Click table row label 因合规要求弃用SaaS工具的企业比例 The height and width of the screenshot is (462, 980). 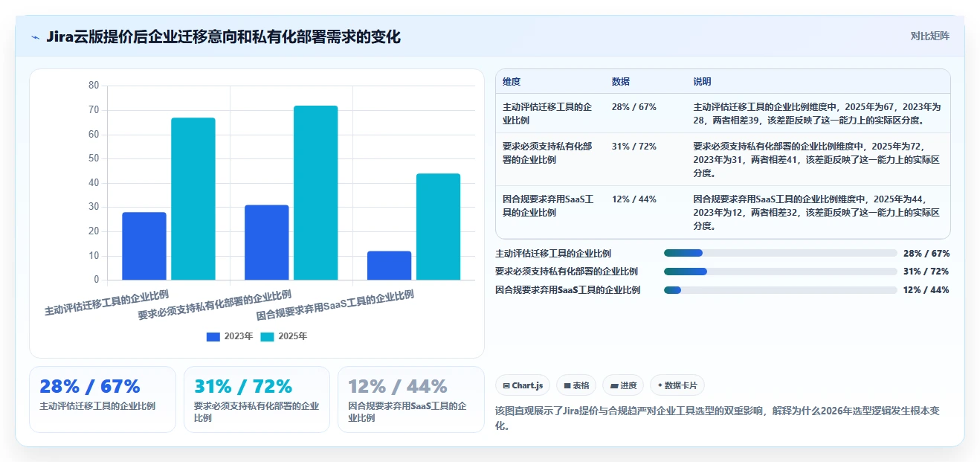click(548, 205)
